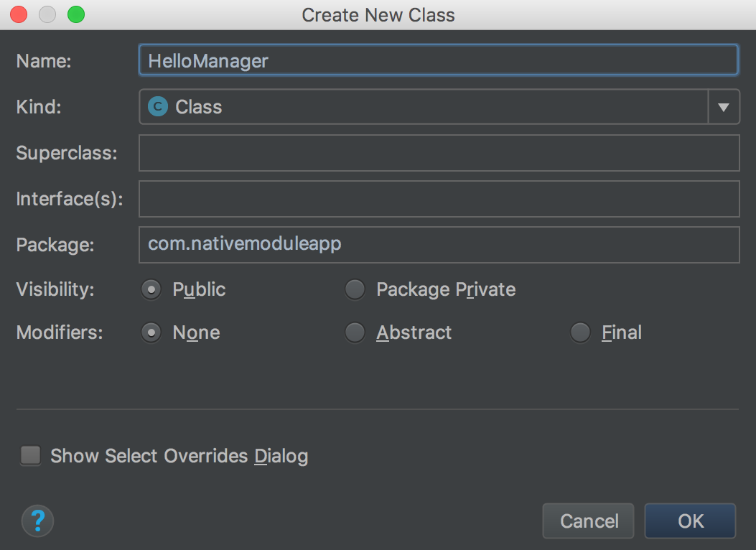Click the Name field containing HelloManager
This screenshot has width=756, height=550.
(x=438, y=60)
